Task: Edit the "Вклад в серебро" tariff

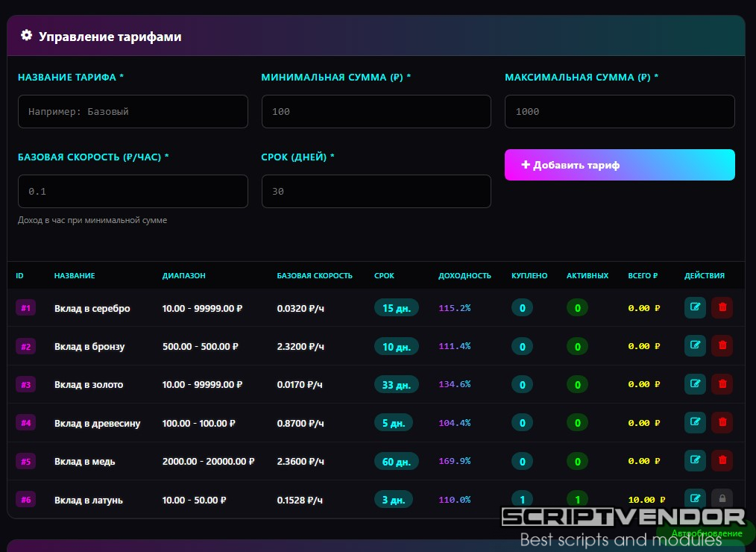Action: (x=695, y=307)
